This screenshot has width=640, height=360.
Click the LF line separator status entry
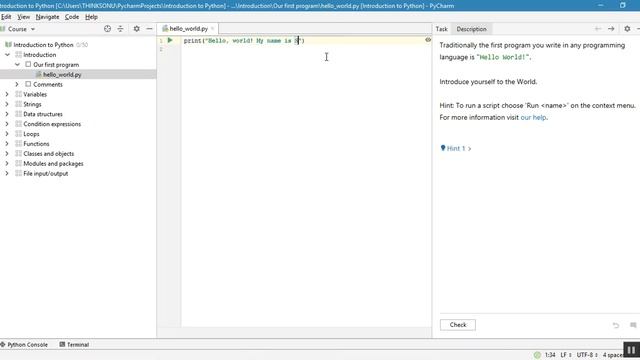565,355
